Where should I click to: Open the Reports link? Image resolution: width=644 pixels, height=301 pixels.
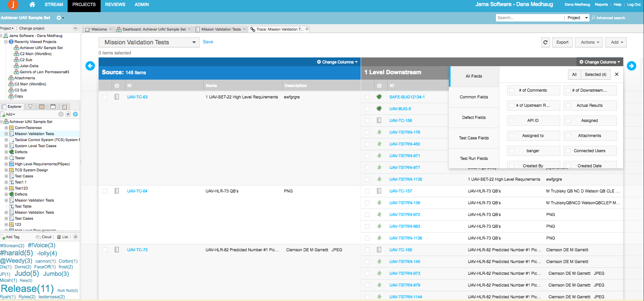[x=601, y=4]
